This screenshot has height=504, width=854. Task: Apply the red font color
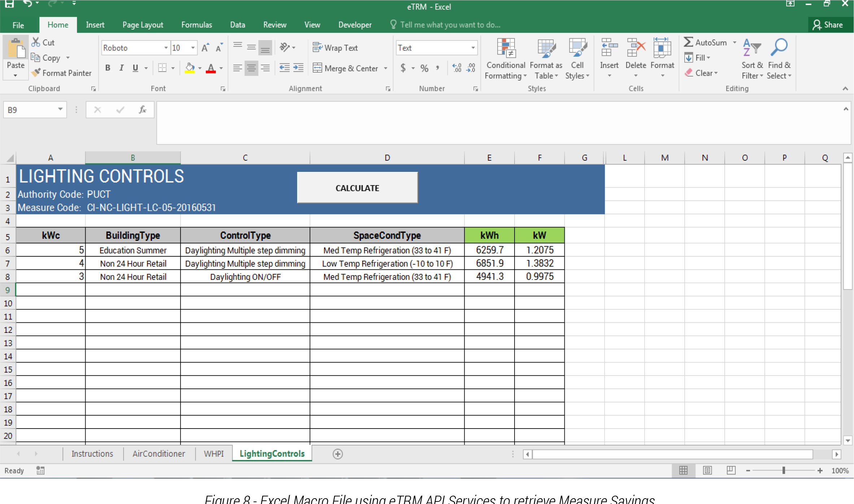click(x=211, y=68)
